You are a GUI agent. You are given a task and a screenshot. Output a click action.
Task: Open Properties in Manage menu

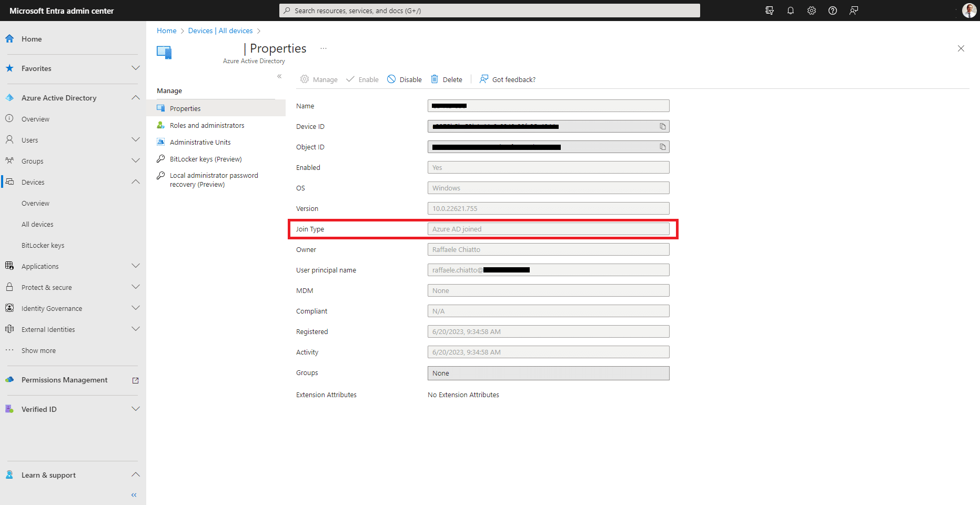pos(216,108)
